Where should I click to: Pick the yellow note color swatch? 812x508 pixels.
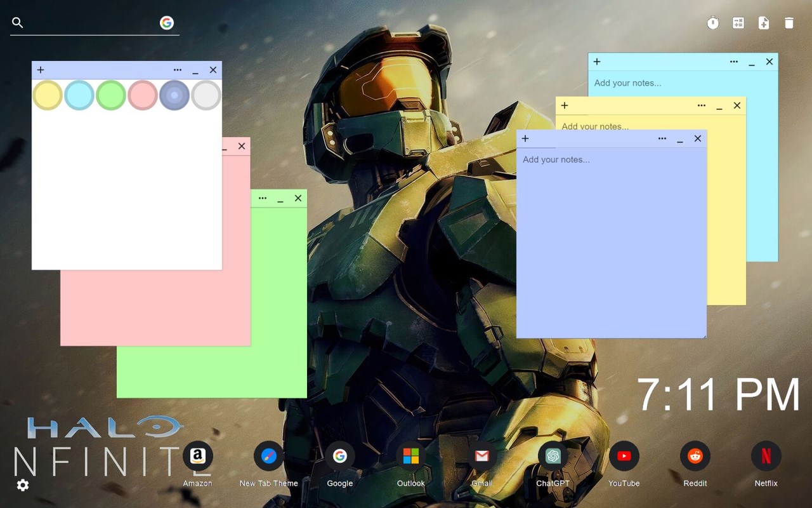click(48, 95)
